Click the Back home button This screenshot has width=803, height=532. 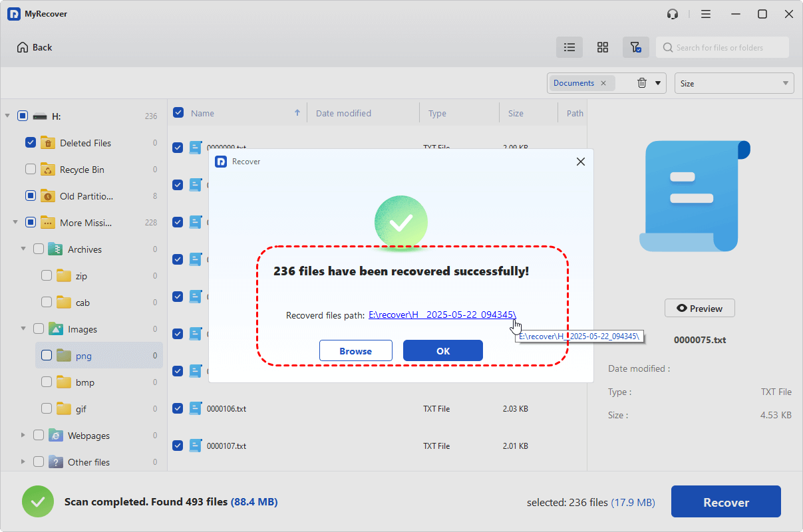35,47
